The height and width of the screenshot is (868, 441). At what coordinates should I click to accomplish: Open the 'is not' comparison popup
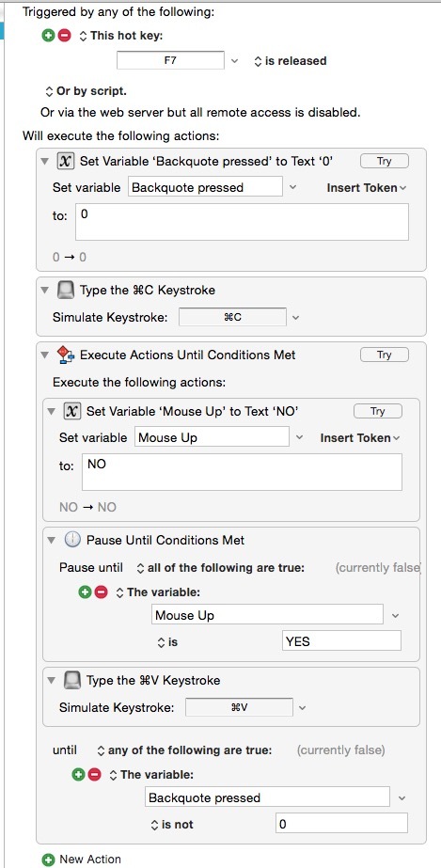172,824
